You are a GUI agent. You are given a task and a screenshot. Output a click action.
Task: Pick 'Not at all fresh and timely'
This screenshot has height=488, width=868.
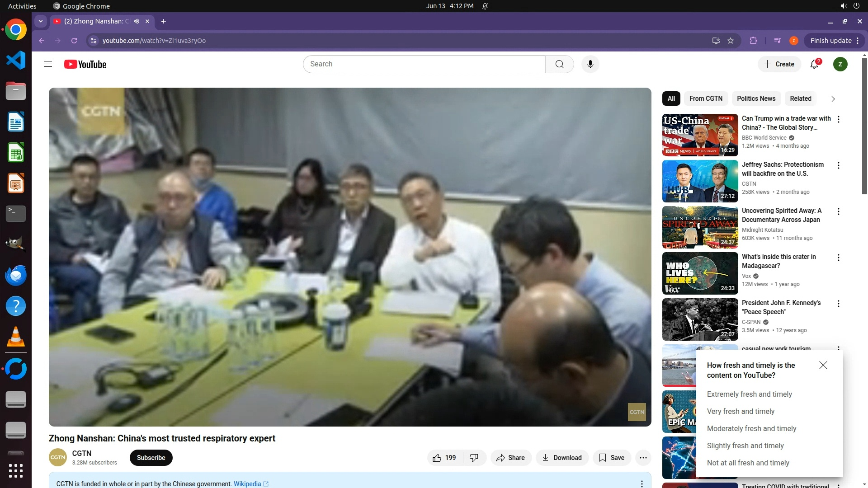point(748,463)
